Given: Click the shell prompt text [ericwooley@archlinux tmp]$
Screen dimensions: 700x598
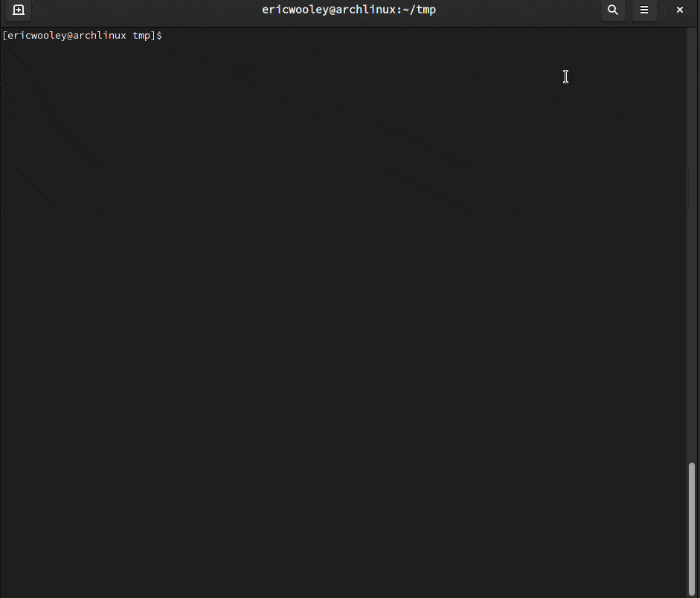Looking at the screenshot, I should pos(82,35).
